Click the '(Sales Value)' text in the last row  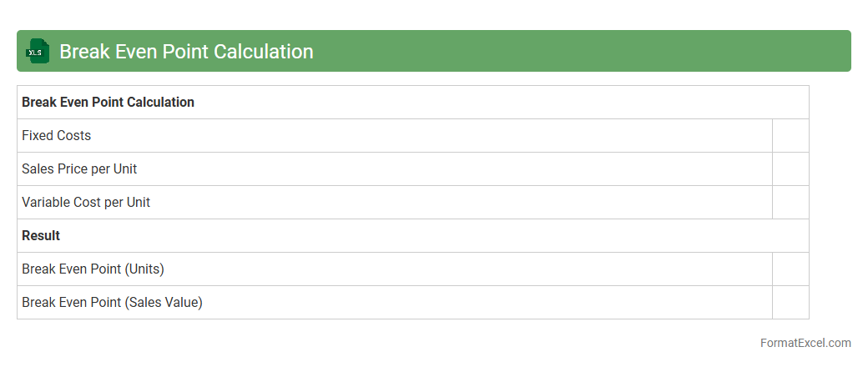[x=164, y=303]
